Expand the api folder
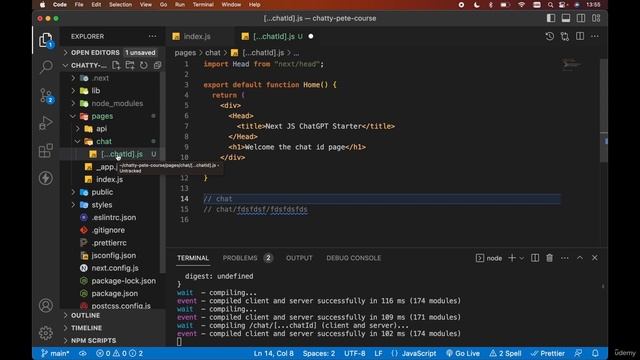This screenshot has height=360, width=640. pos(78,129)
